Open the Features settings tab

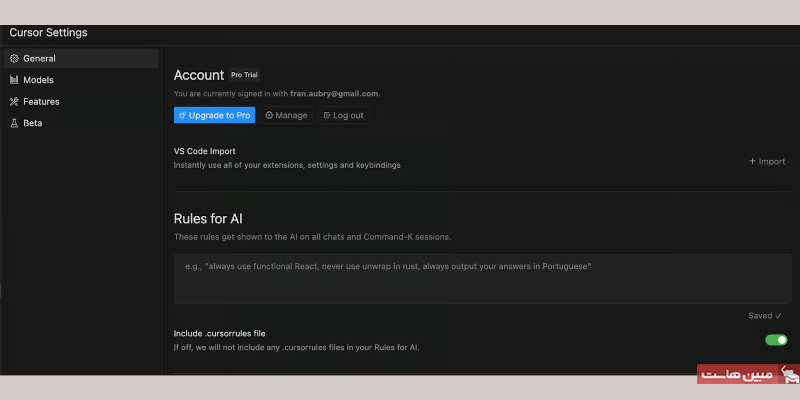(81, 102)
